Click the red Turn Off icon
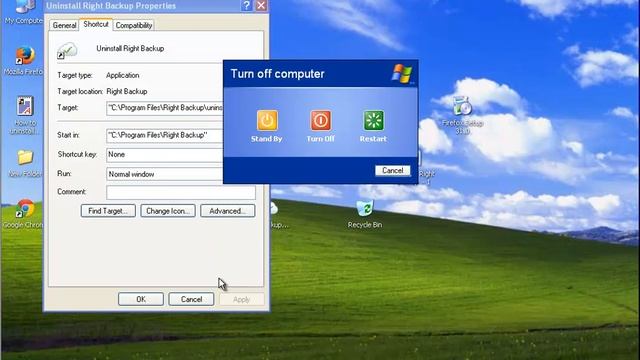 coord(321,120)
